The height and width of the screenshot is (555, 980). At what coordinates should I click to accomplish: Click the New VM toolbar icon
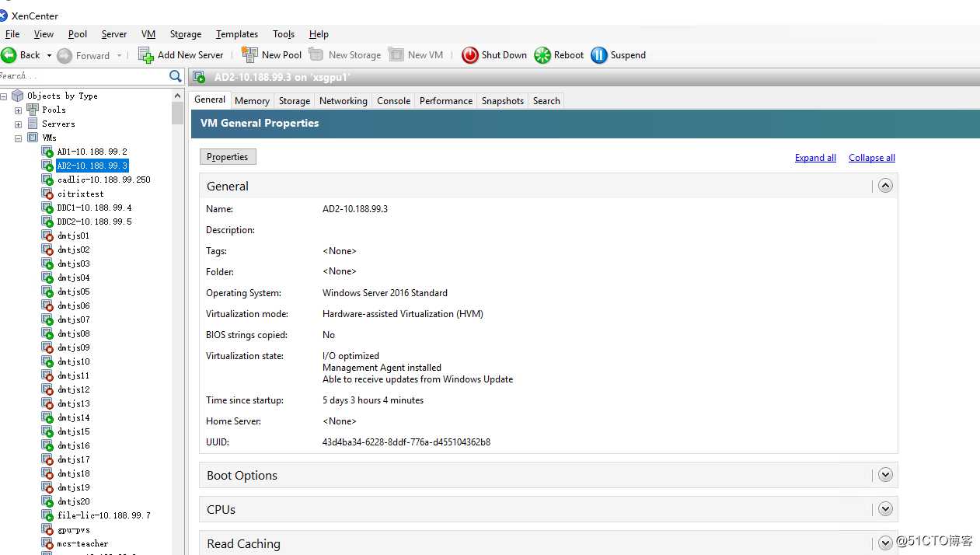point(396,54)
